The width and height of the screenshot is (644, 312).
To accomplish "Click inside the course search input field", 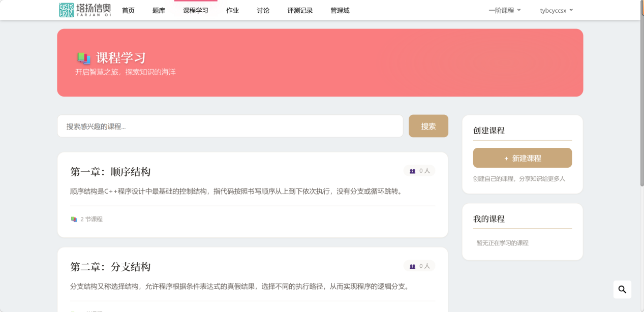I will [229, 126].
